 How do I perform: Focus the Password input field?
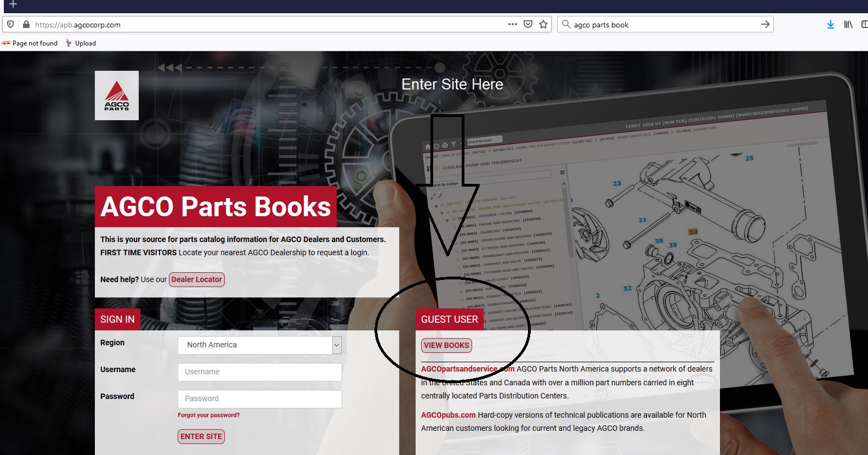coord(259,398)
